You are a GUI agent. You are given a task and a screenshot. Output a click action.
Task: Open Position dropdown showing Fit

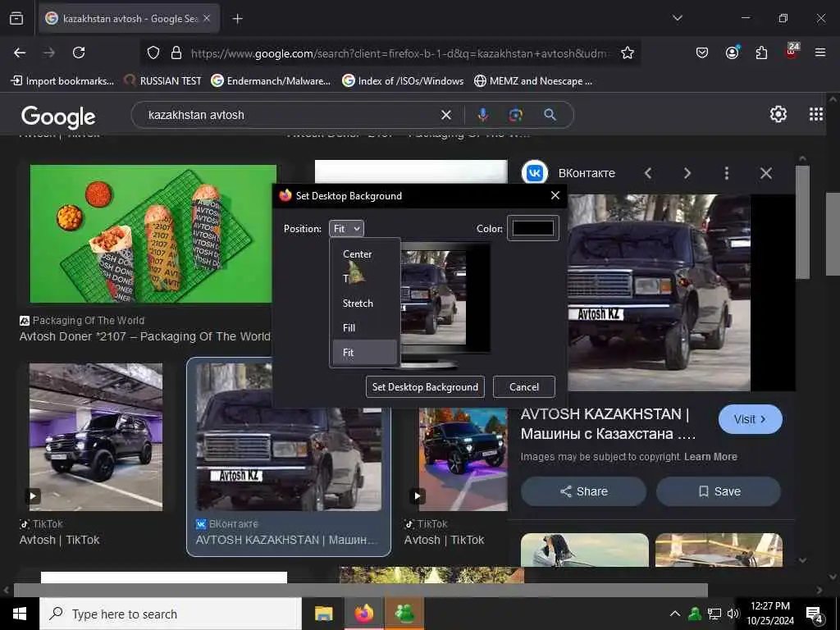pos(347,229)
